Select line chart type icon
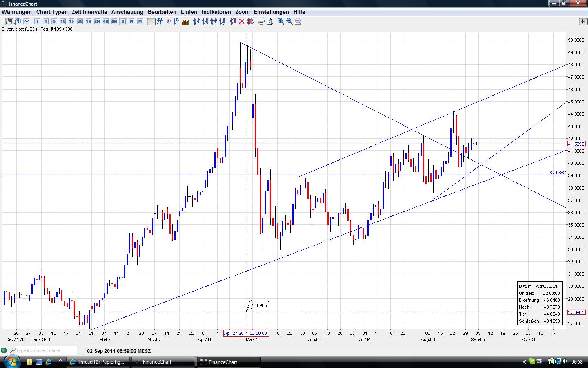Viewport: 588px width, 368px height. click(x=27, y=21)
